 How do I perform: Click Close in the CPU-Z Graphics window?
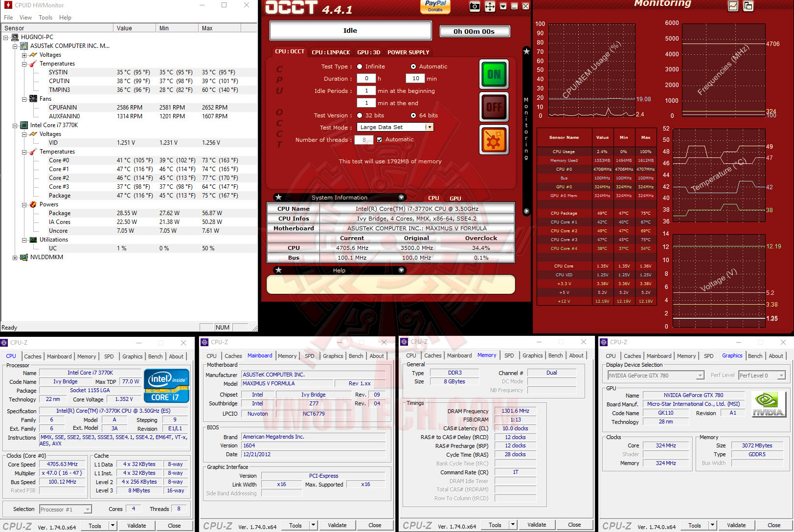(774, 526)
